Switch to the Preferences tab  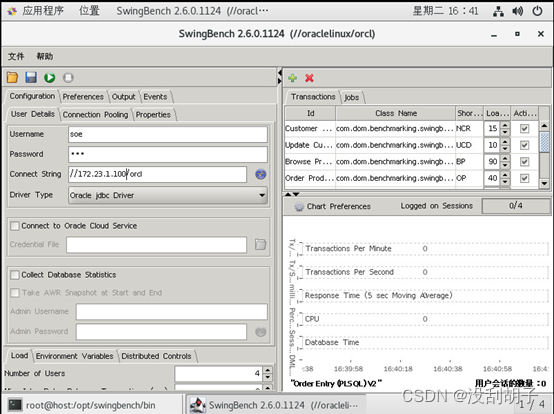pyautogui.click(x=83, y=97)
